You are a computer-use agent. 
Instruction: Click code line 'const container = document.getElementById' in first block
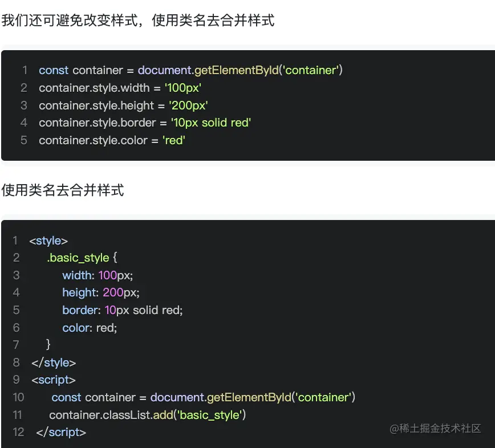click(x=190, y=70)
